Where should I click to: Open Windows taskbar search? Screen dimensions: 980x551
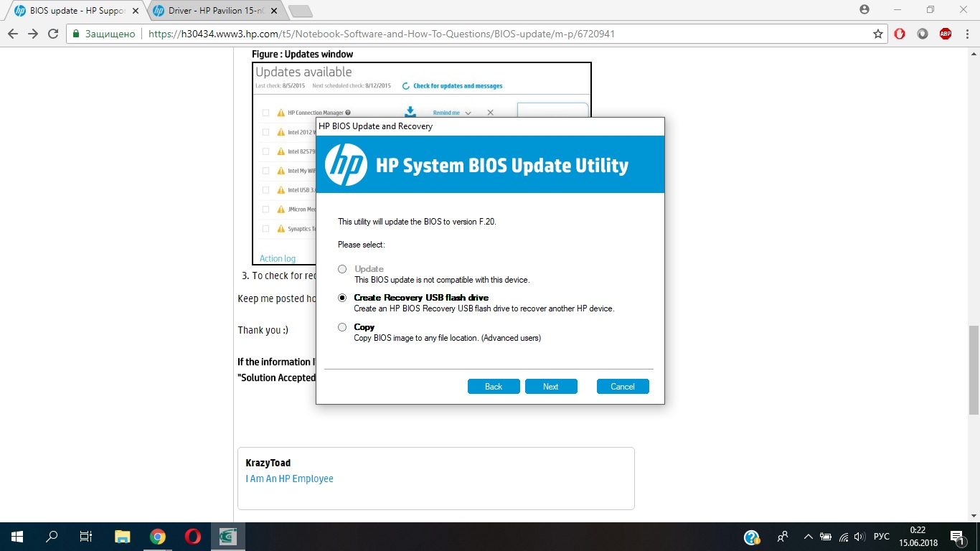click(x=52, y=537)
